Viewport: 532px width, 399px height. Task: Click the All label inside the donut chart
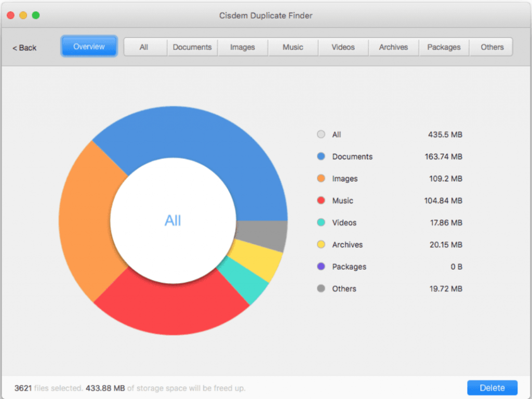tap(173, 220)
